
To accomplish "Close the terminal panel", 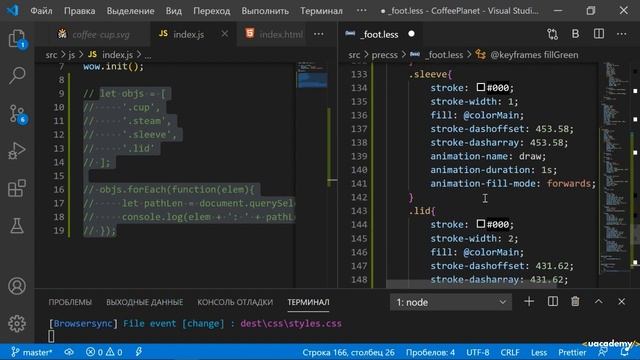I will [621, 302].
